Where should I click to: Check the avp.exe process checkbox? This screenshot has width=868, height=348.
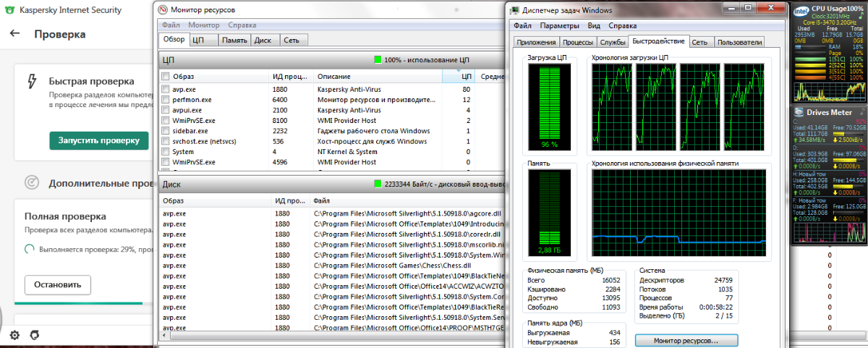[x=166, y=90]
